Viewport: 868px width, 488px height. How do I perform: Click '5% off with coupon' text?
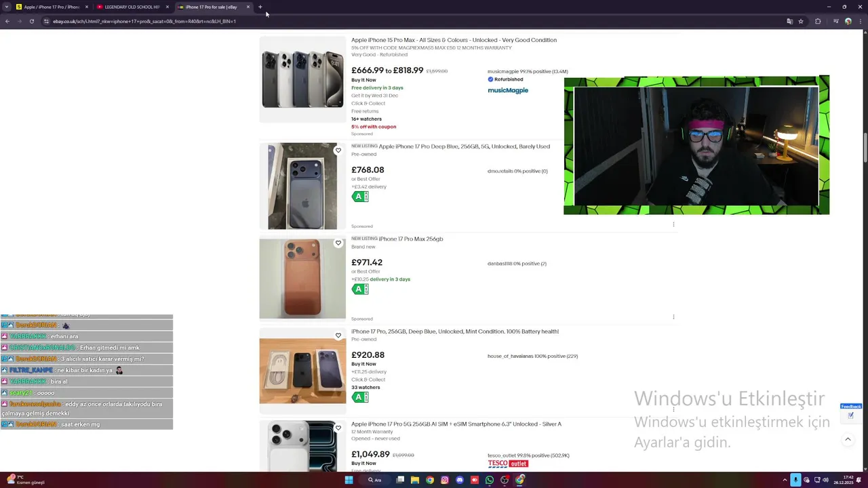(374, 127)
